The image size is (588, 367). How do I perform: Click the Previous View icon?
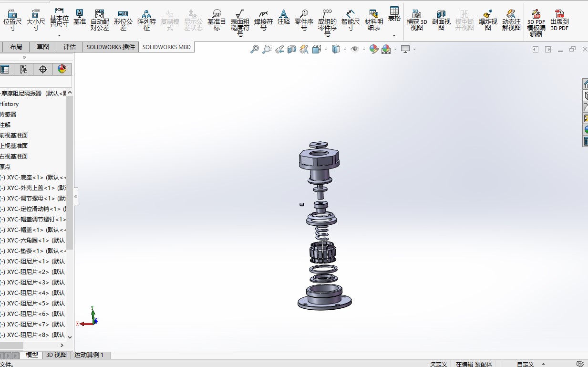[279, 49]
